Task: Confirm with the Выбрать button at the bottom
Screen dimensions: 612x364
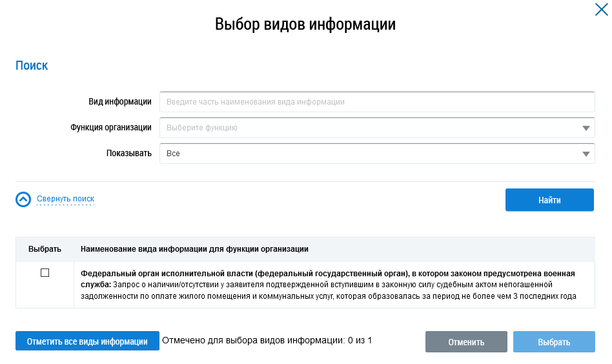Action: pyautogui.click(x=554, y=342)
